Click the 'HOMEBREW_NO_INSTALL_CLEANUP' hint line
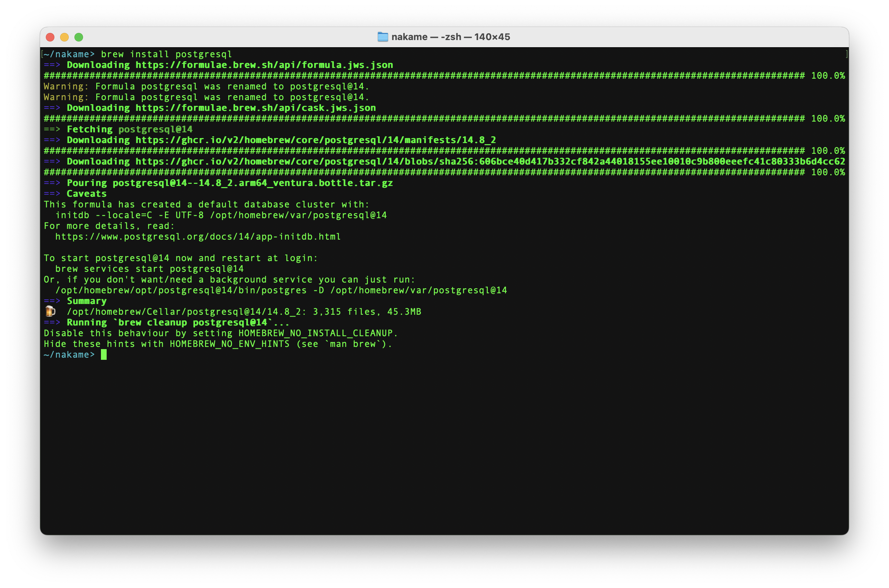This screenshot has height=588, width=889. pyautogui.click(x=221, y=333)
